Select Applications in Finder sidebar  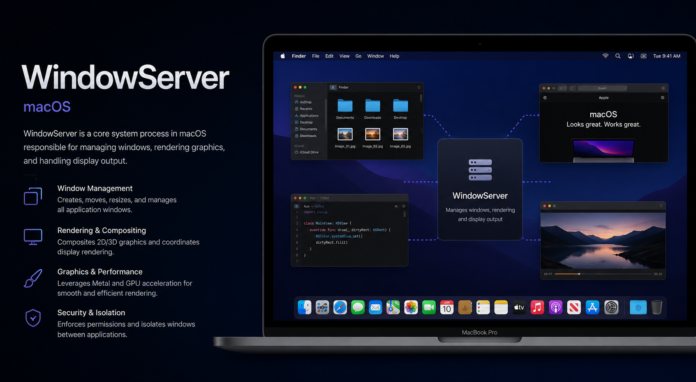(x=306, y=115)
